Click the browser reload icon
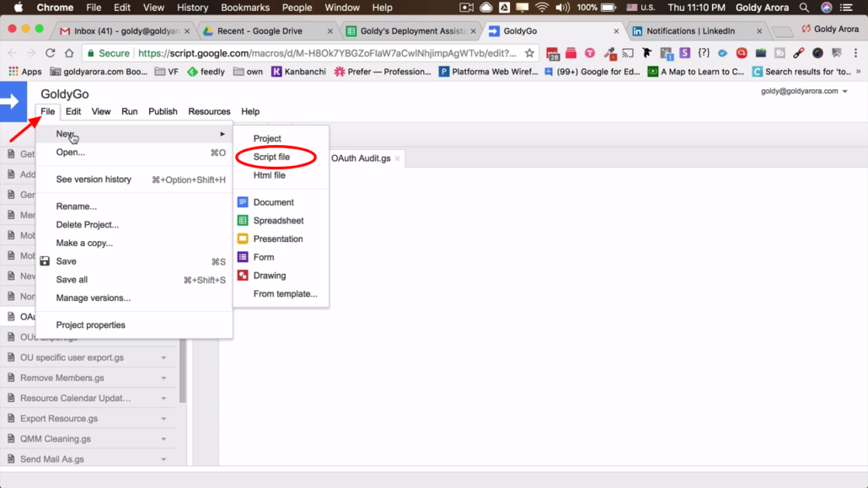The image size is (868, 488). click(x=50, y=53)
